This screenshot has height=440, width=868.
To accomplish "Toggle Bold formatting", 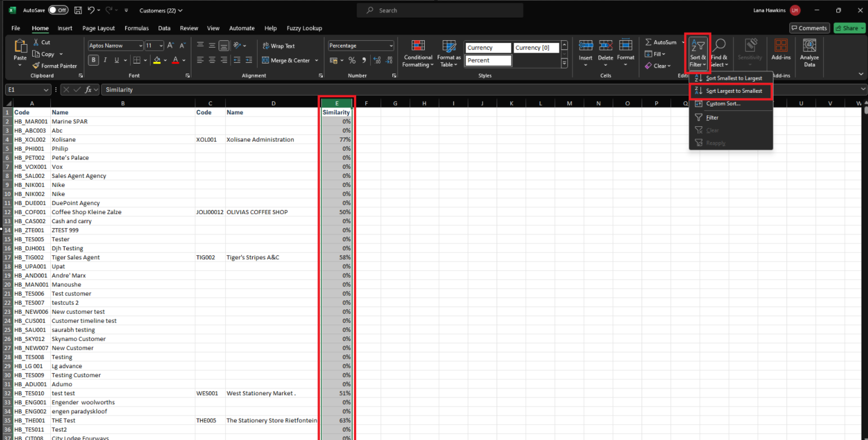I will tap(93, 60).
